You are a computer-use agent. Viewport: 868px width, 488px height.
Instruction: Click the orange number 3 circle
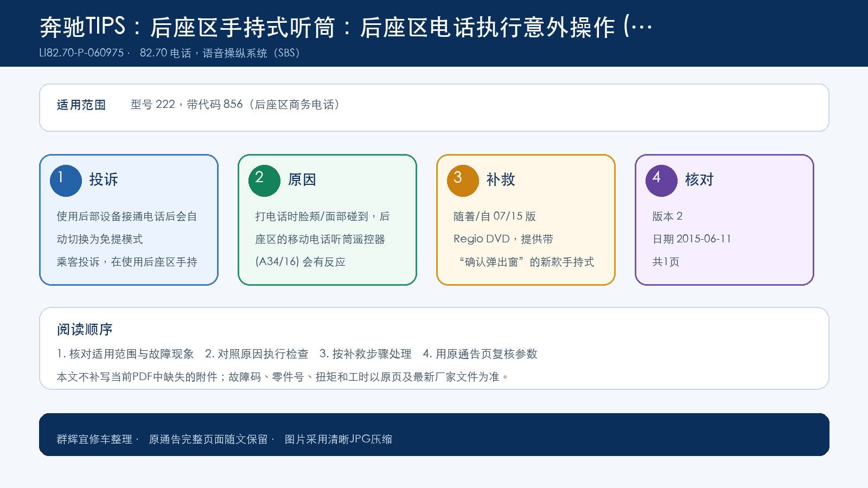[463, 181]
